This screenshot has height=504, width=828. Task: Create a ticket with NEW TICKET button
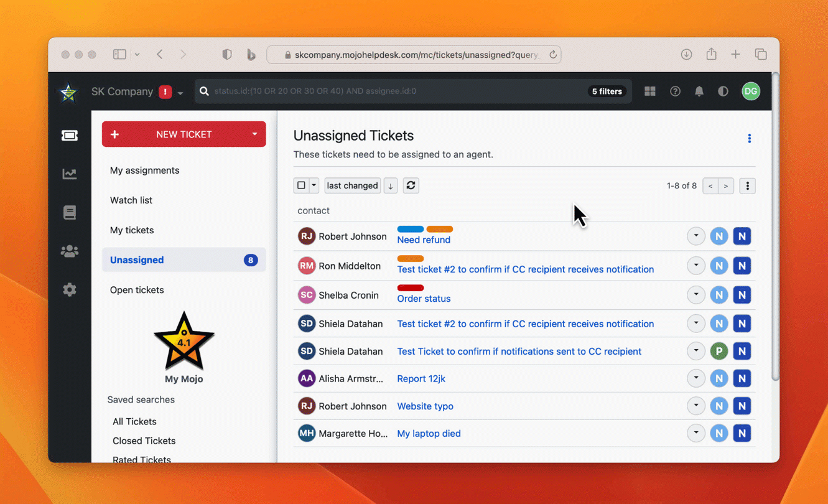click(184, 134)
